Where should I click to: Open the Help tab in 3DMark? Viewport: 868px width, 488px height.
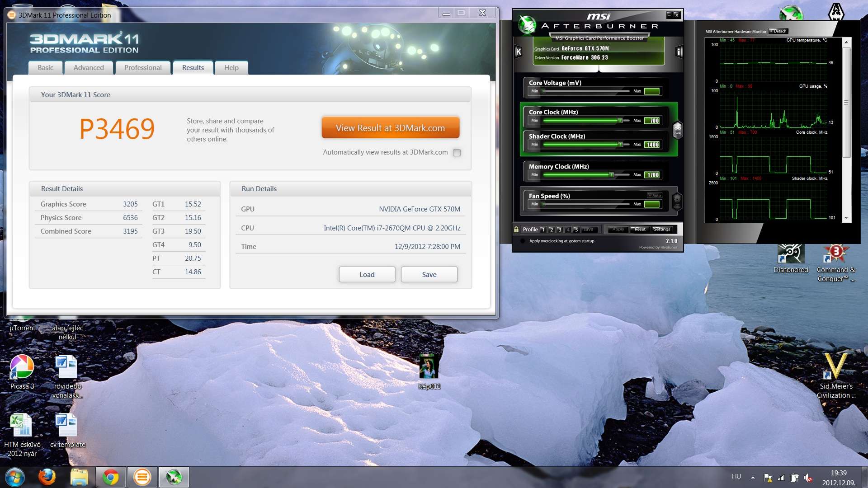click(231, 68)
